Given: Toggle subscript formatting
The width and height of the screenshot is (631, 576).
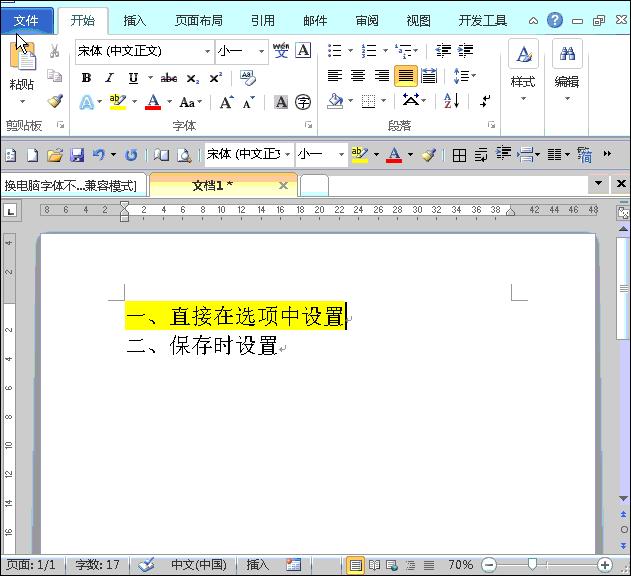Looking at the screenshot, I should pos(193,78).
